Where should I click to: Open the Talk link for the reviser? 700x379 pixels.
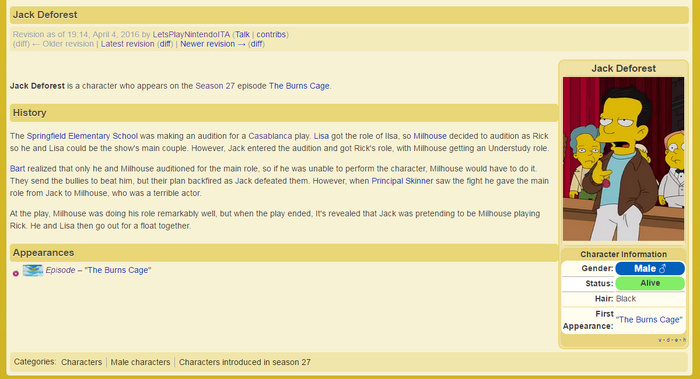pyautogui.click(x=242, y=34)
